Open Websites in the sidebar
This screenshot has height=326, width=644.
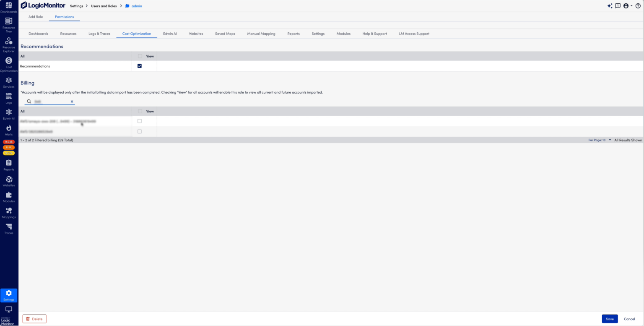[x=8, y=181]
